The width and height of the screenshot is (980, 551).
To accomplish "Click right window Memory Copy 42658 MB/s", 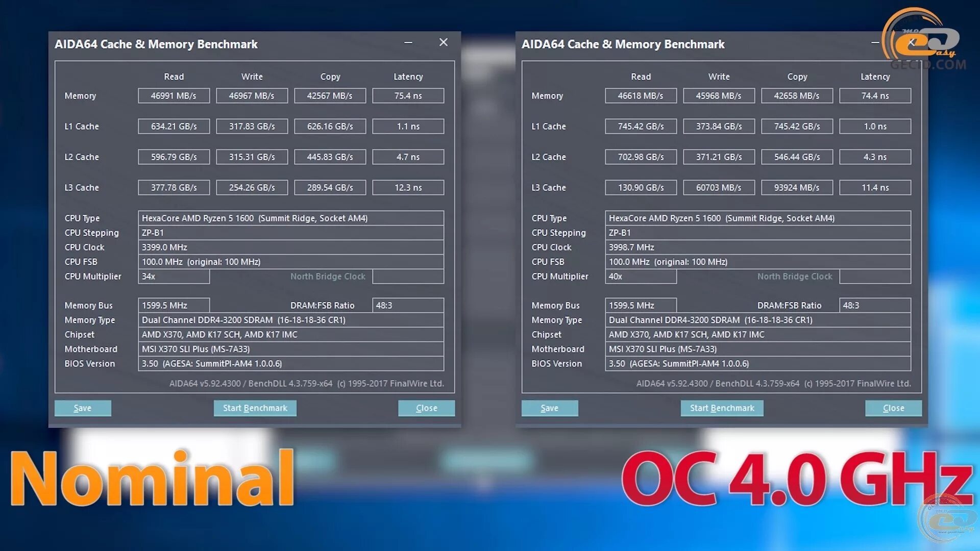I will point(797,96).
